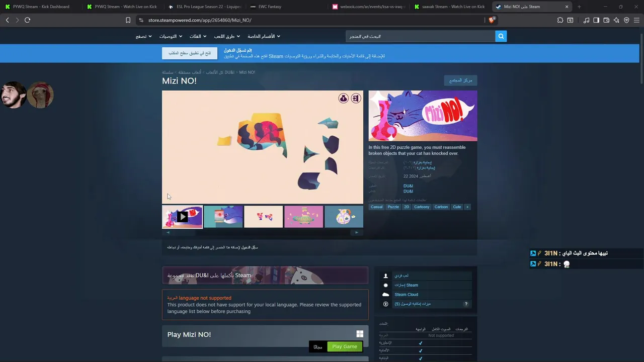This screenshot has height=362, width=644.
Task: Open Brave Shields lion icon
Action: 492,20
